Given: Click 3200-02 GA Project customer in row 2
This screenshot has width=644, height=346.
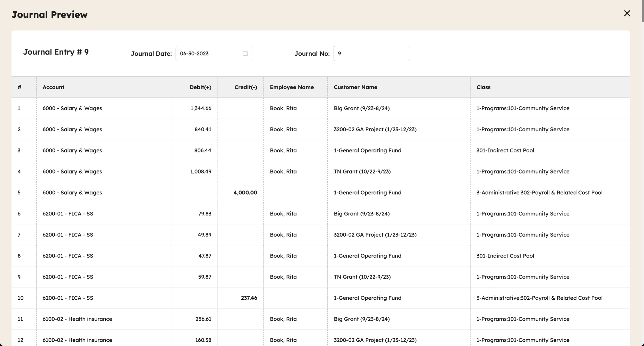Looking at the screenshot, I should (x=375, y=129).
